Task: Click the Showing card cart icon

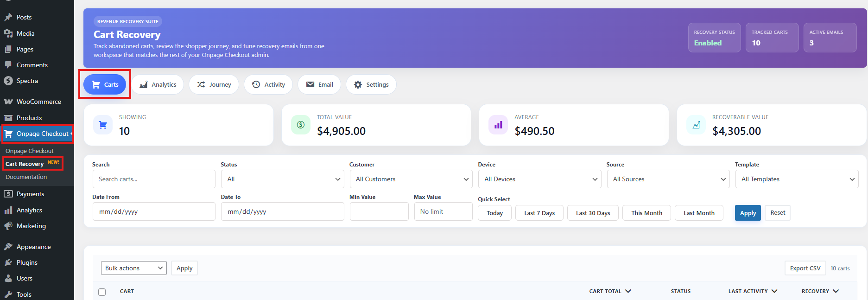Action: (103, 125)
